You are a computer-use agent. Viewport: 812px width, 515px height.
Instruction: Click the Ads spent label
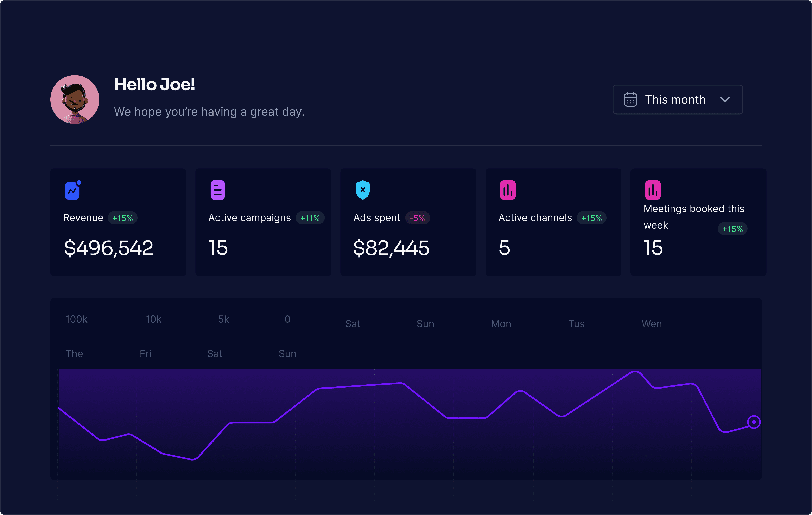377,218
